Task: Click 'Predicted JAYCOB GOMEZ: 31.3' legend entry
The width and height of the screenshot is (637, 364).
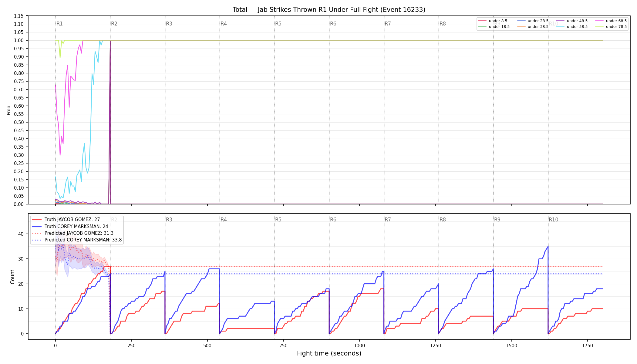Action: (79, 233)
